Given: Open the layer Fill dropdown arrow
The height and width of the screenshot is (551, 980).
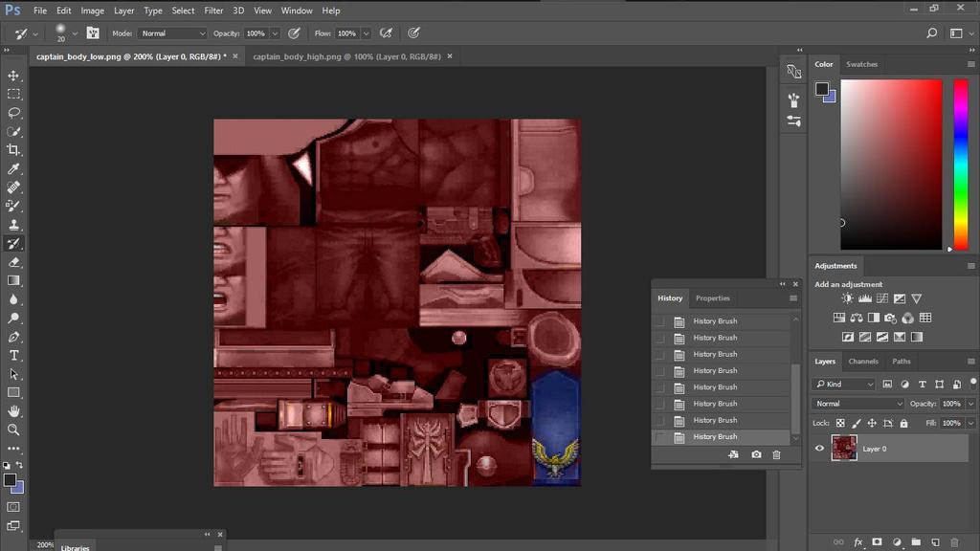Looking at the screenshot, I should click(970, 424).
